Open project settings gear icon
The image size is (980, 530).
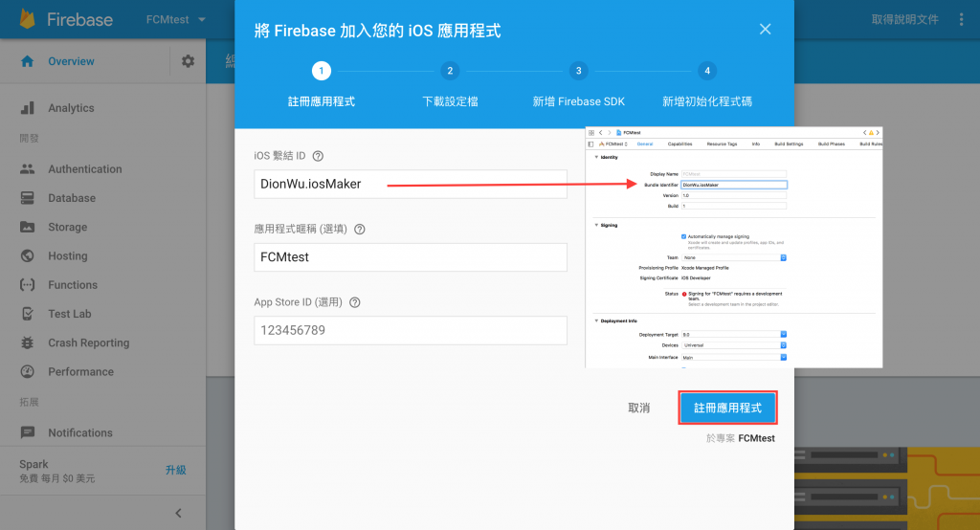coord(189,61)
